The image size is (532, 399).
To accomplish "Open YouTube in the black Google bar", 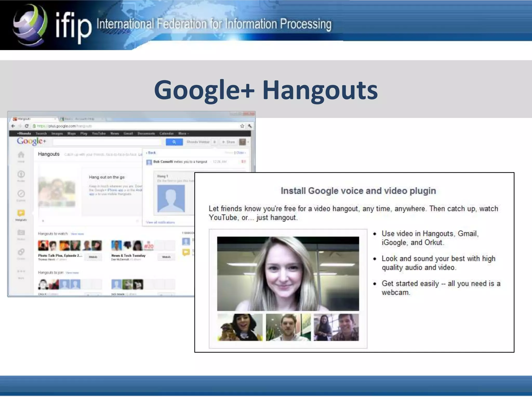I will click(x=99, y=134).
